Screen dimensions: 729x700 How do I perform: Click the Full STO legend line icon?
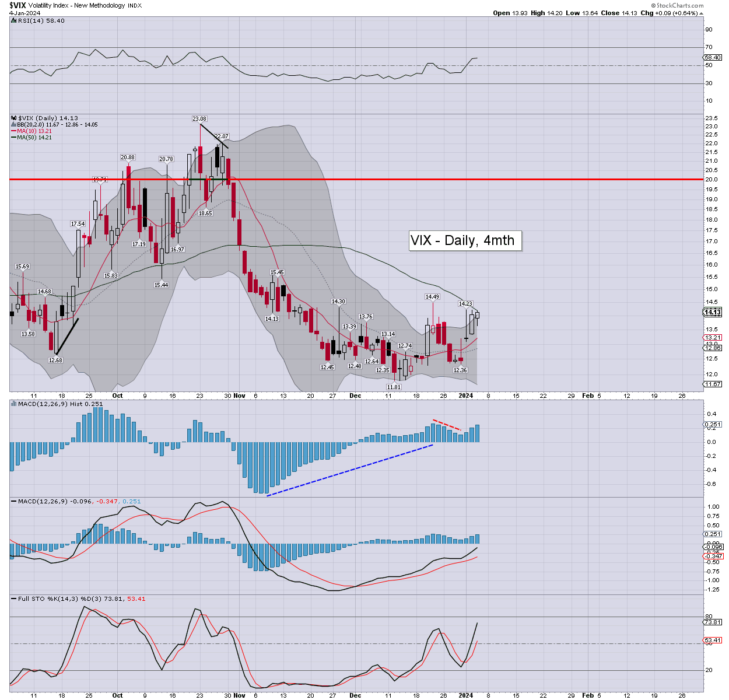(13, 599)
